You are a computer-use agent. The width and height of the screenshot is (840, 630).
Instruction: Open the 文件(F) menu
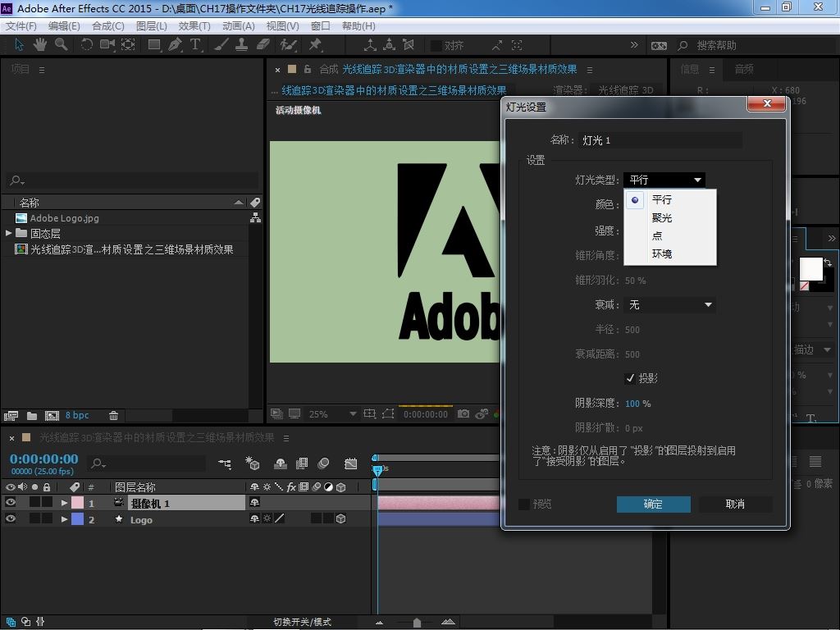(x=21, y=26)
